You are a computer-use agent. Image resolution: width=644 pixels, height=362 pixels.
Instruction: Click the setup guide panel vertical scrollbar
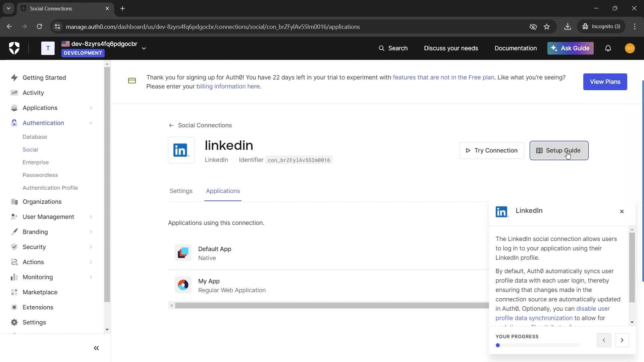[x=632, y=267]
